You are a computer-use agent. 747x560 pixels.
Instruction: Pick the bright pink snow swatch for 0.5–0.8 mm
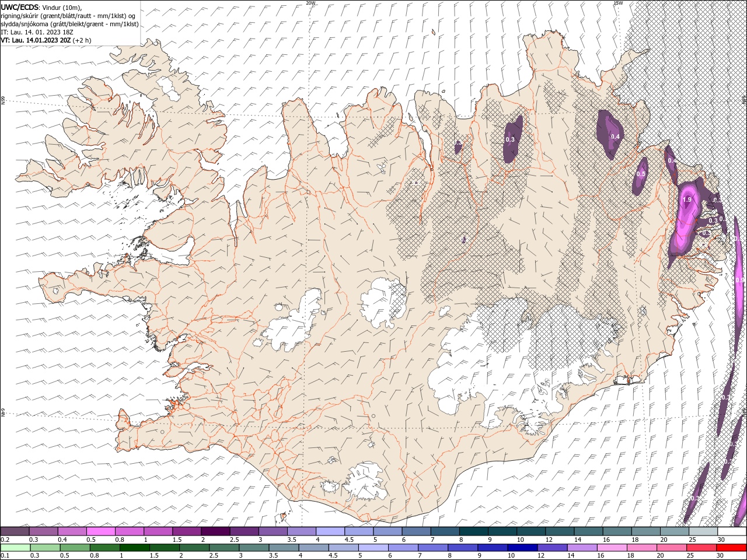pyautogui.click(x=100, y=531)
